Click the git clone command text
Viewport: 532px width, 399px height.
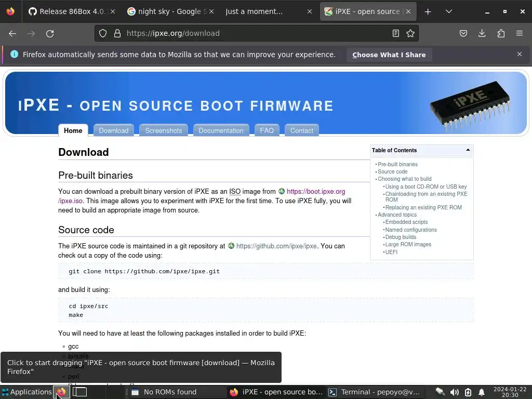pos(144,271)
